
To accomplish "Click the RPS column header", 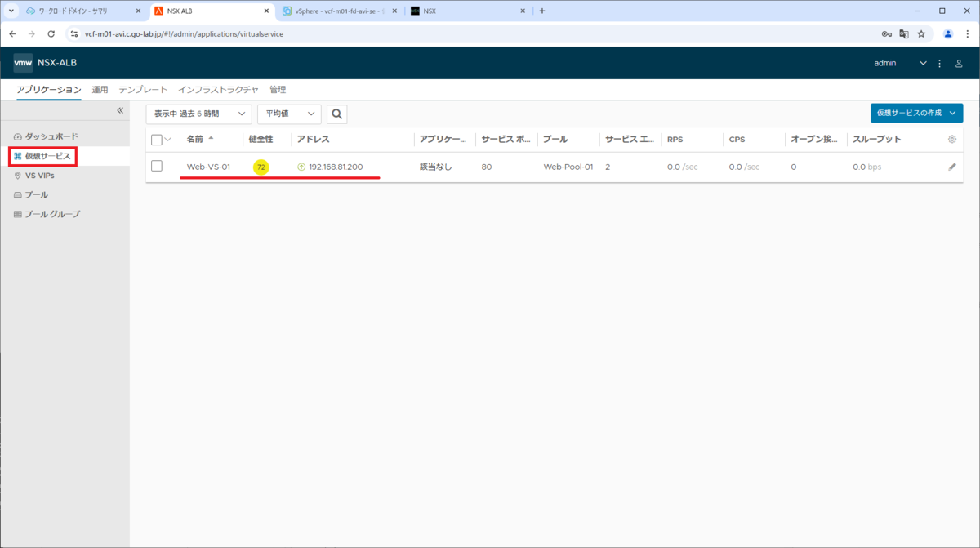I will tap(675, 140).
